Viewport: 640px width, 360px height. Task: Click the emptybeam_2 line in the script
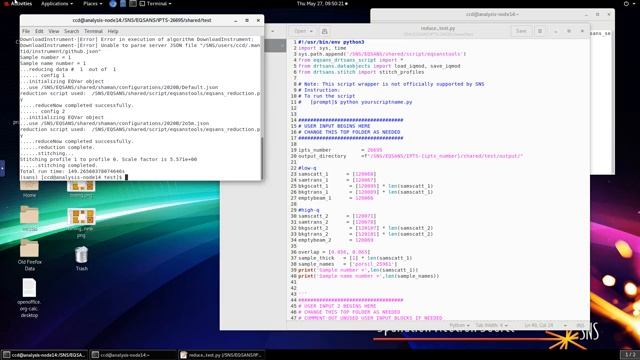(x=336, y=240)
